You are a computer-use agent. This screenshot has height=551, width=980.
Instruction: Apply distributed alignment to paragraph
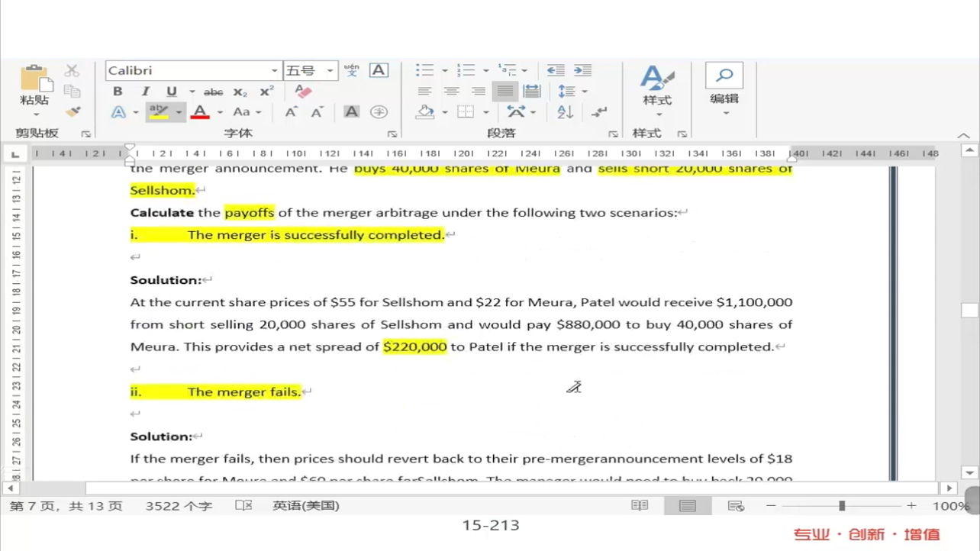(532, 92)
